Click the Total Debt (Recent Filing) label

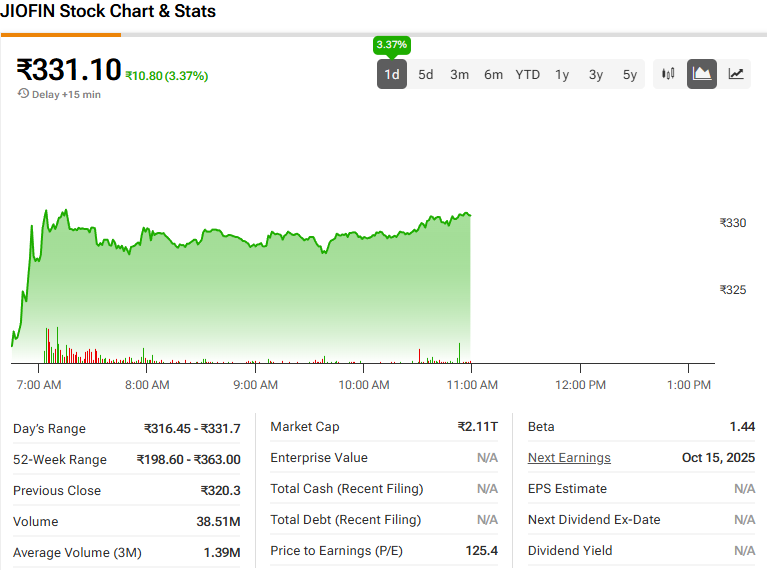(x=346, y=520)
